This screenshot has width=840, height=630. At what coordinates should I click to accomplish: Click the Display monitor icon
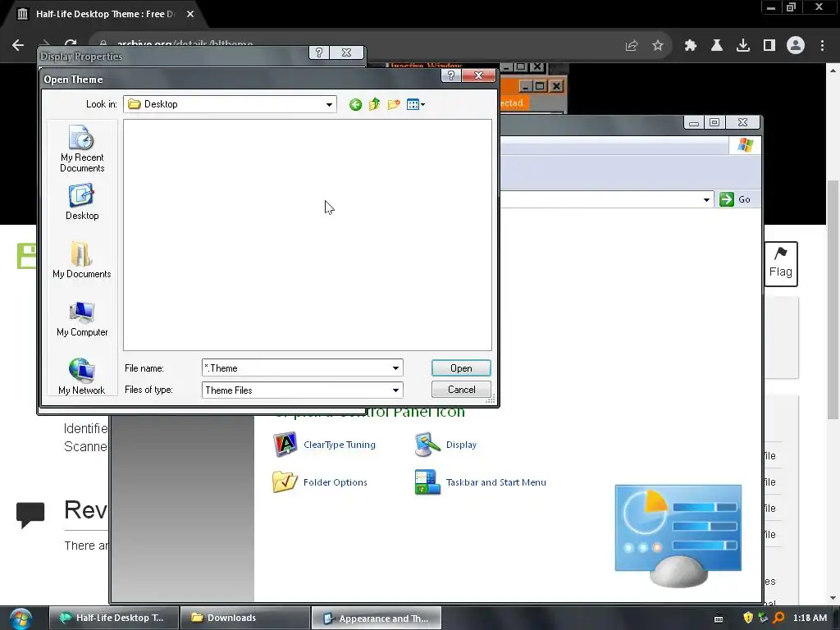[427, 444]
